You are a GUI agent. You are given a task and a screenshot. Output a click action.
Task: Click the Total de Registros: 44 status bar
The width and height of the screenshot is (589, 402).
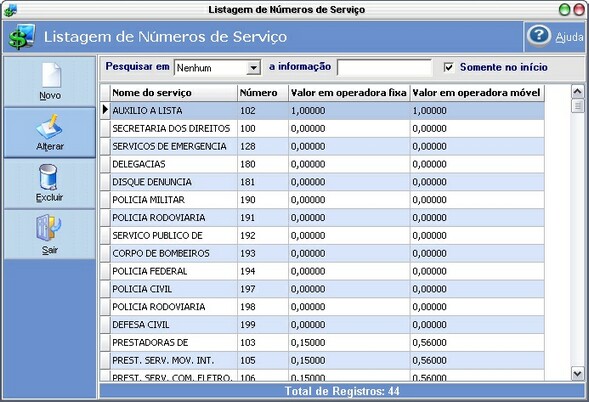point(342,391)
